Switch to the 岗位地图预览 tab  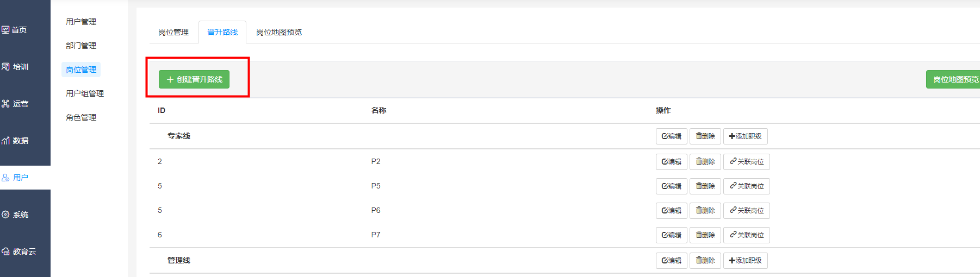tap(279, 33)
